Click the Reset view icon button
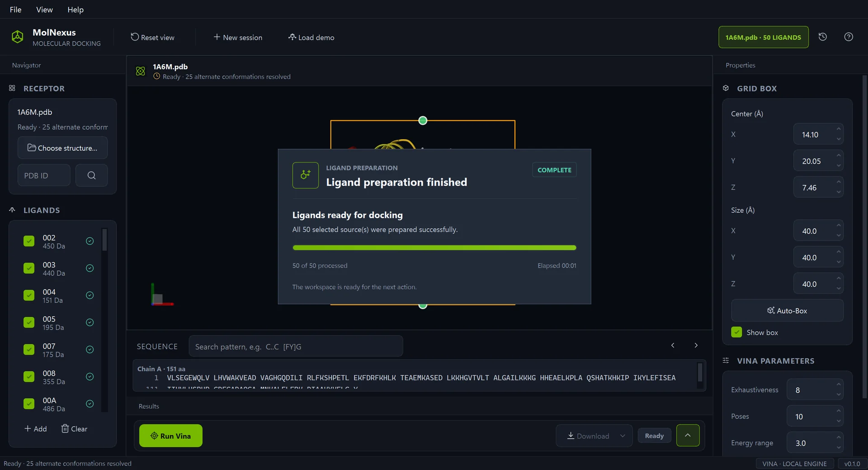This screenshot has width=868, height=470. 135,37
